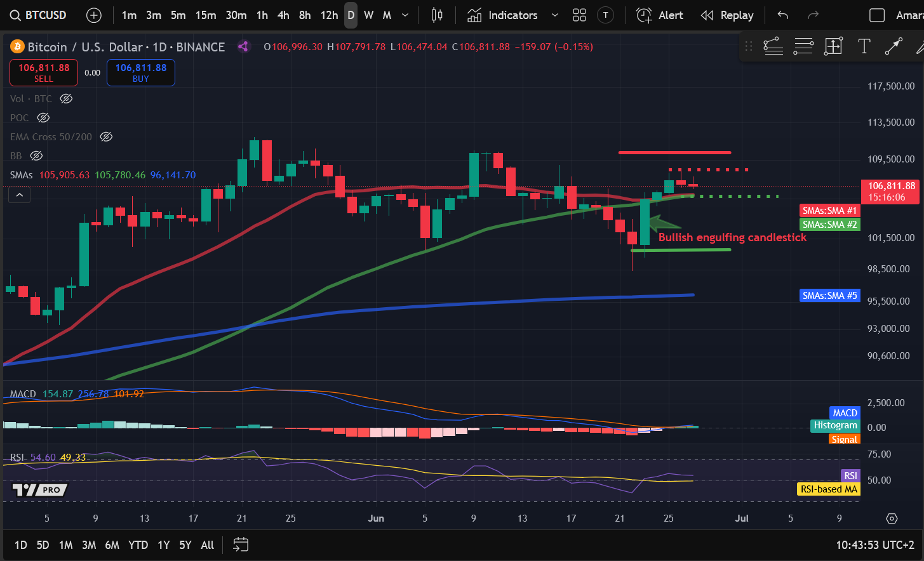
Task: Open symbol search BTCUSD
Action: pos(38,15)
